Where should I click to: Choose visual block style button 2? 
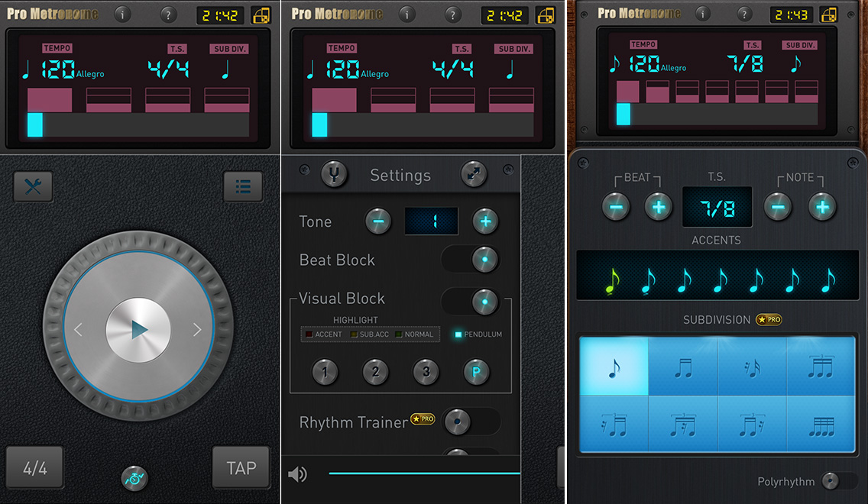375,372
